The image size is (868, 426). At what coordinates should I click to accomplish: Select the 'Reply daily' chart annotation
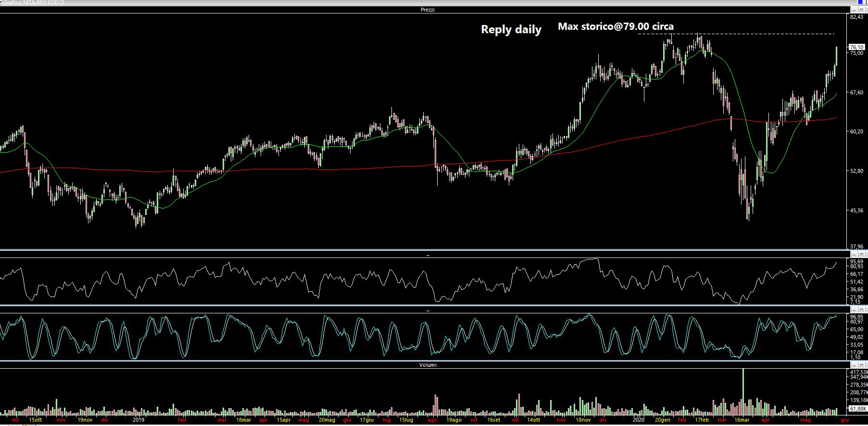pos(511,30)
